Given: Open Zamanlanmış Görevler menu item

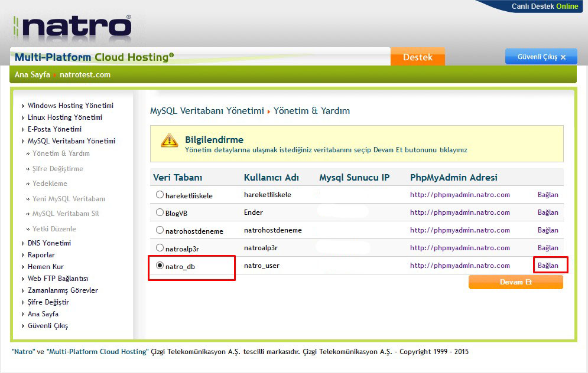Looking at the screenshot, I should click(x=63, y=290).
